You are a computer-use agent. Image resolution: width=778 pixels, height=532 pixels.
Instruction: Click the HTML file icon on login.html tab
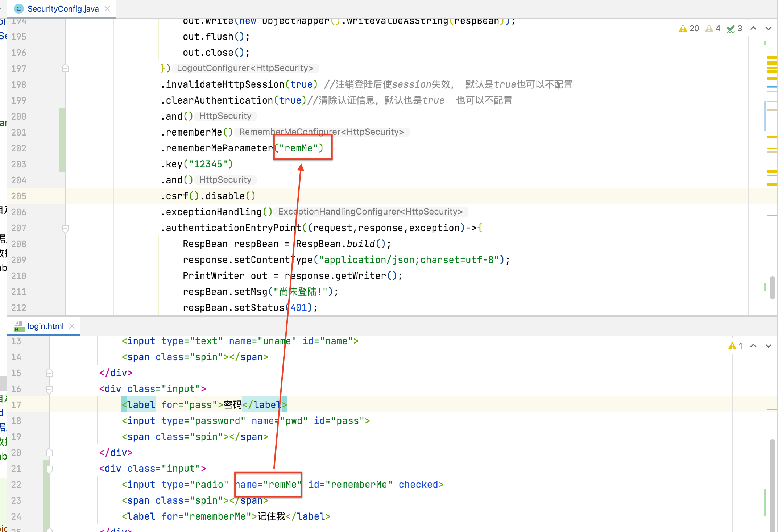point(18,326)
